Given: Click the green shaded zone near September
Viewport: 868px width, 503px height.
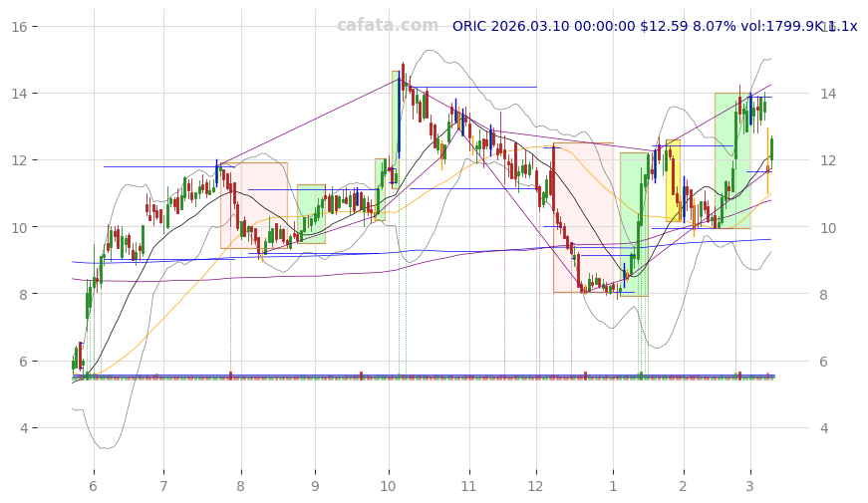Looking at the screenshot, I should [x=311, y=213].
